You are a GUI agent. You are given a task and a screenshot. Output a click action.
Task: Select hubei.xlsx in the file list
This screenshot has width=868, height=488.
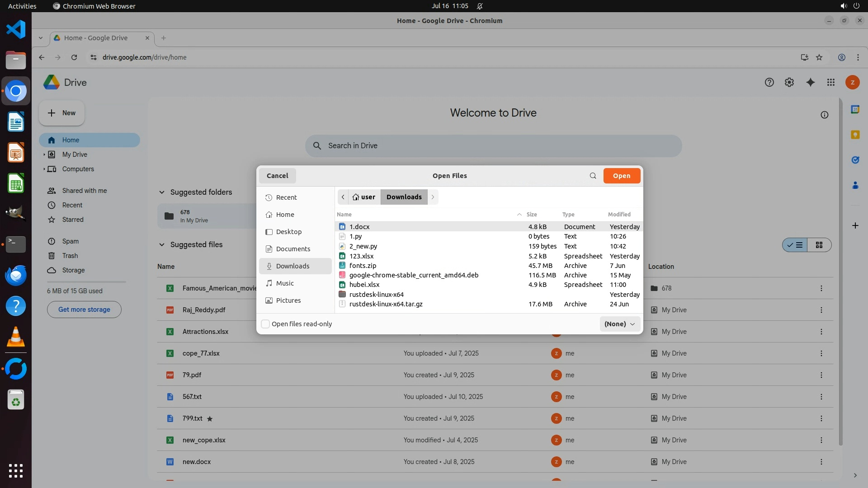coord(364,285)
